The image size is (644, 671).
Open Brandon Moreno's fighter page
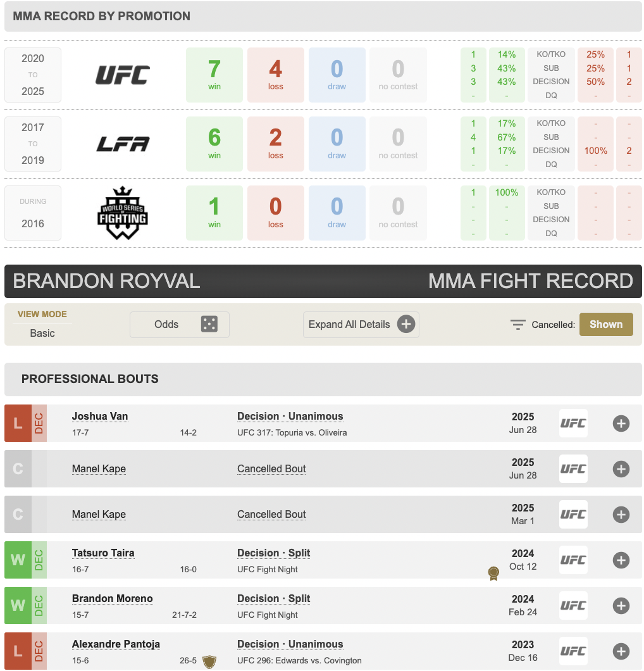coord(112,598)
